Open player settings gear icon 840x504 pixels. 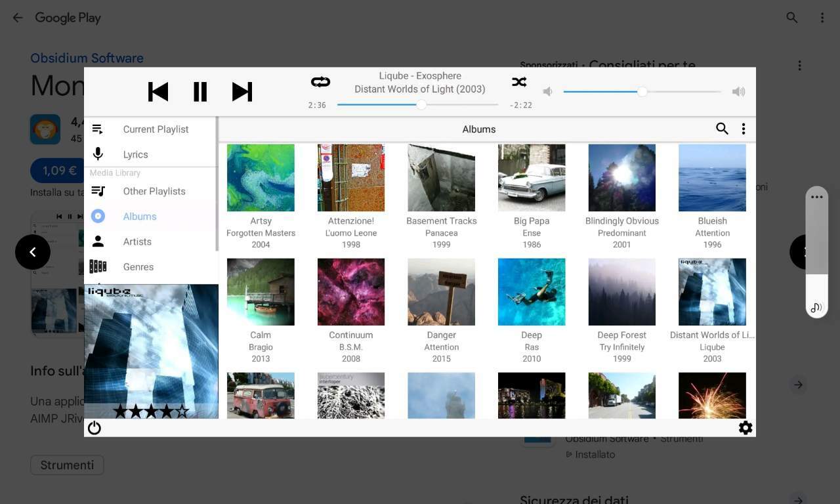(x=745, y=428)
